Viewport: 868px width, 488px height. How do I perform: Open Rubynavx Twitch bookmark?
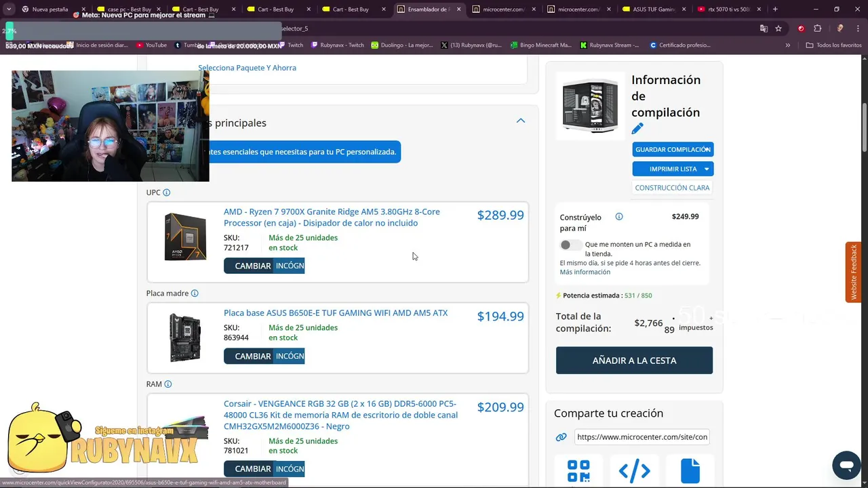[337, 45]
